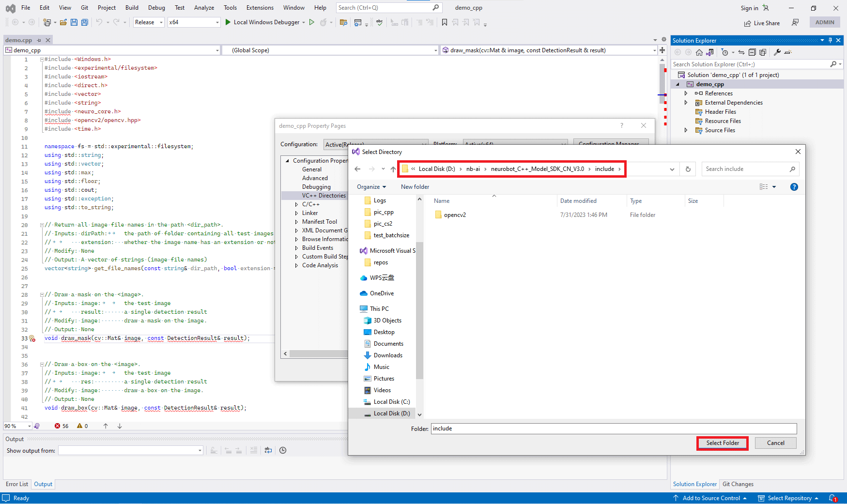Click the Select Folder button
The image size is (847, 504).
(723, 443)
